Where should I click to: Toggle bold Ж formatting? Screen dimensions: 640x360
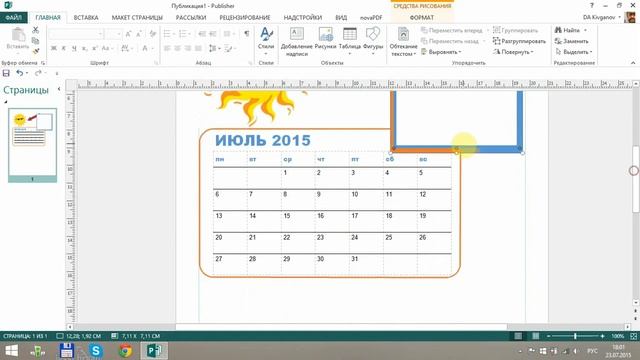(53, 48)
